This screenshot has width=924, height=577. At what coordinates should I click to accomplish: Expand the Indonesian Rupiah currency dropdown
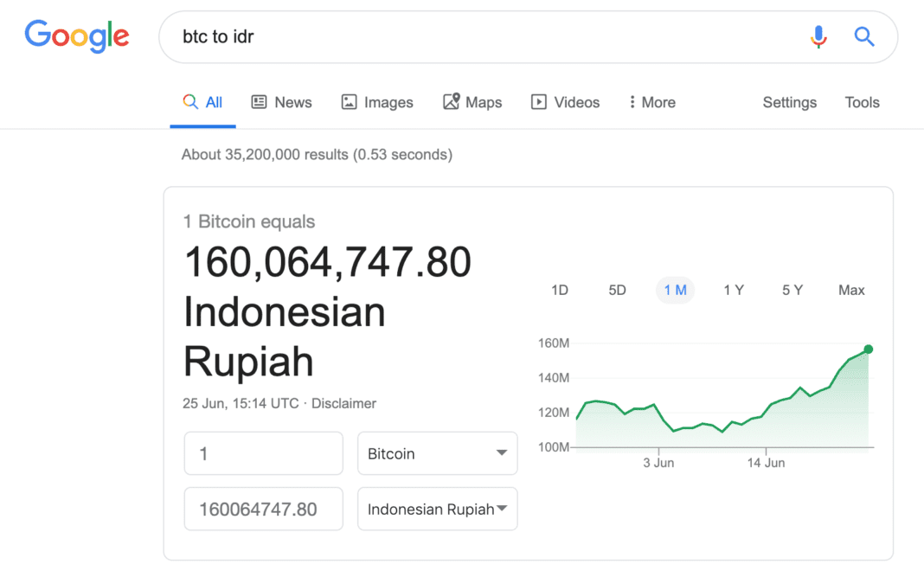[437, 510]
